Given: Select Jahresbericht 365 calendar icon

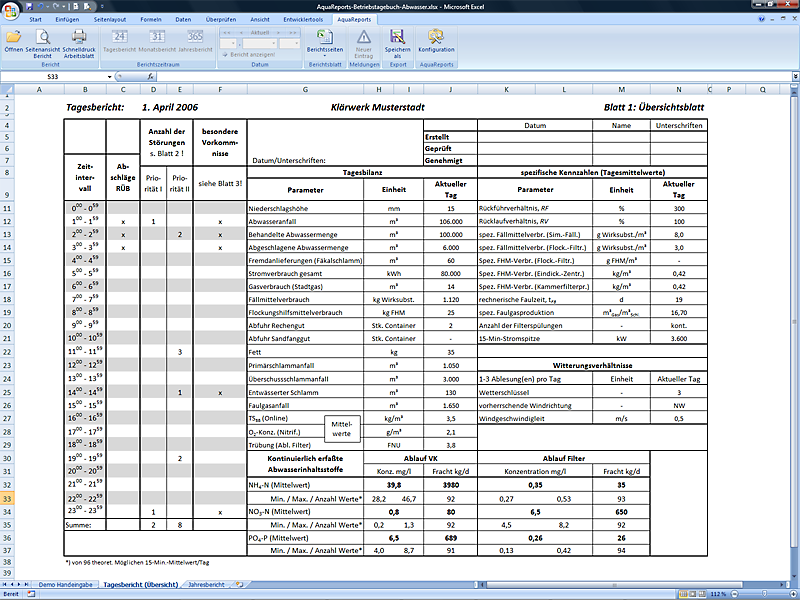Looking at the screenshot, I should 195,41.
